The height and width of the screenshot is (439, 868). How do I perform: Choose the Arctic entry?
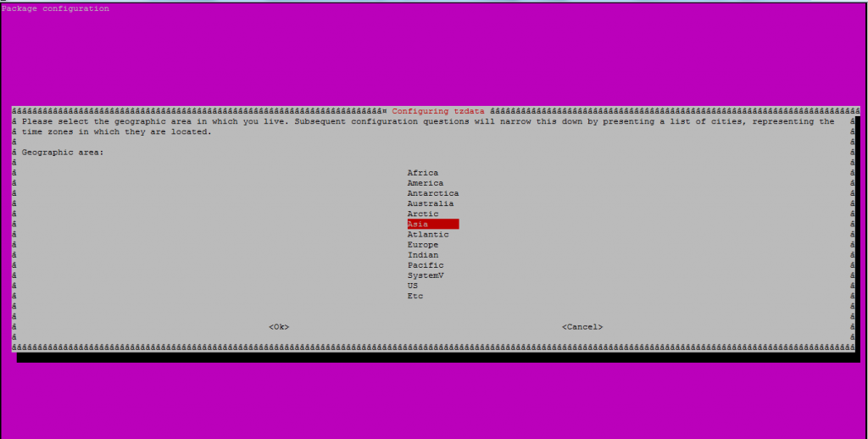[422, 214]
